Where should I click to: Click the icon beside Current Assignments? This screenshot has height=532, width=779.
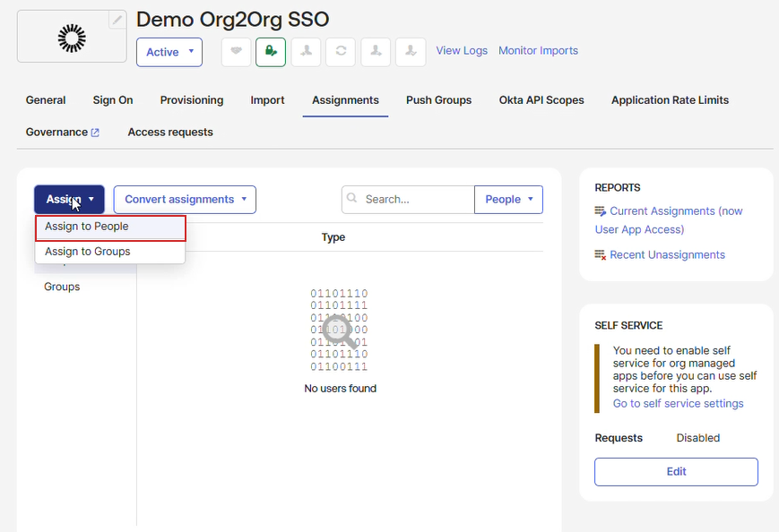click(600, 211)
